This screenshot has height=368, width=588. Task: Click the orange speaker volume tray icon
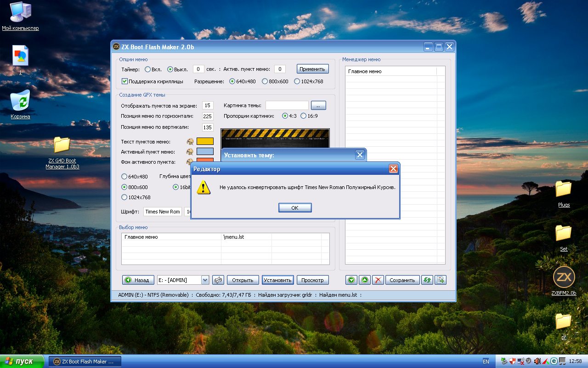(537, 361)
